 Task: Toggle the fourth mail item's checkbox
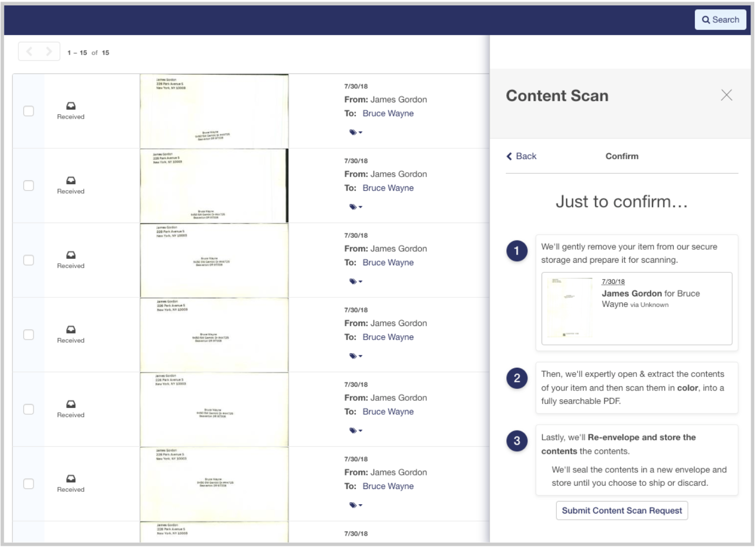29,335
